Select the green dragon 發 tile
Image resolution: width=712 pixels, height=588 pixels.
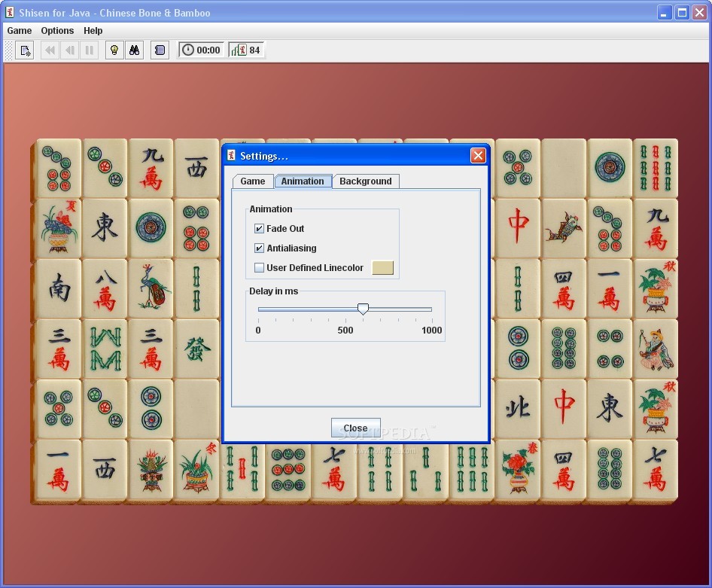196,349
